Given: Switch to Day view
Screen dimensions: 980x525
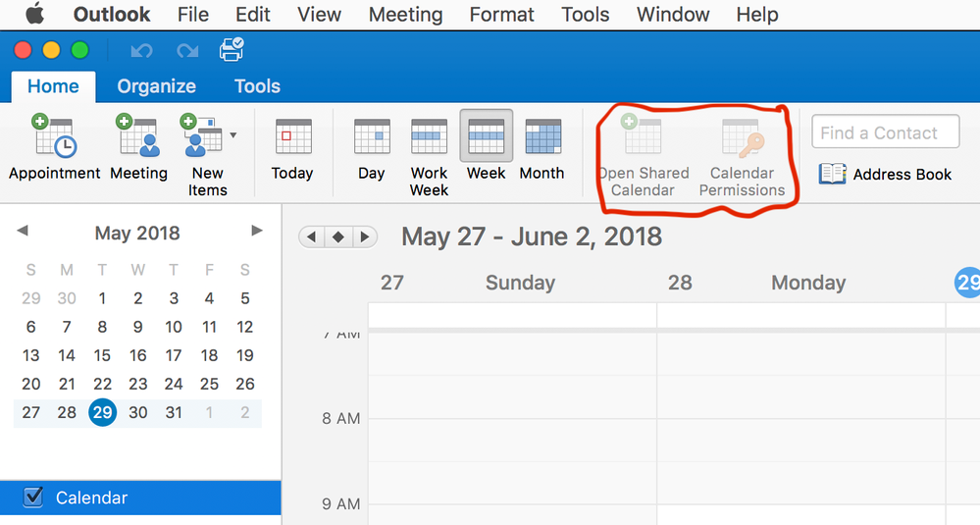Looking at the screenshot, I should click(372, 150).
